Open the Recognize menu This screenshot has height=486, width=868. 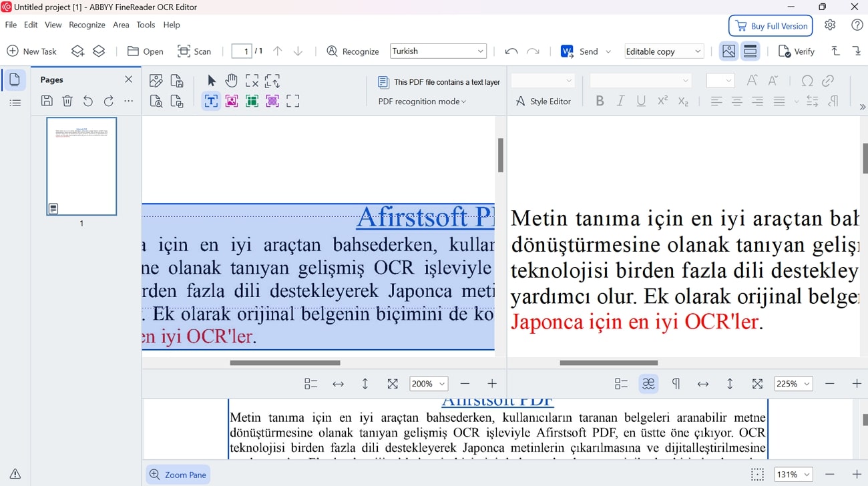tap(87, 25)
